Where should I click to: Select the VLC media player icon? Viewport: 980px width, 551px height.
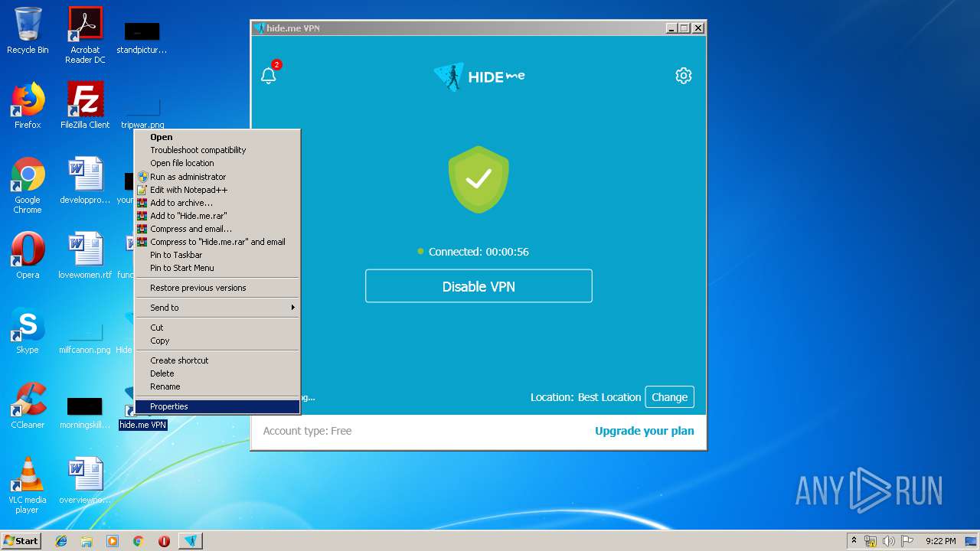point(28,485)
